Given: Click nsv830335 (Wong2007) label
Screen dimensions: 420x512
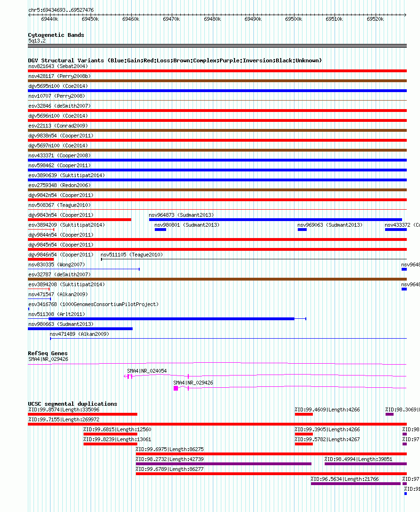Looking at the screenshot, I should [x=57, y=265].
